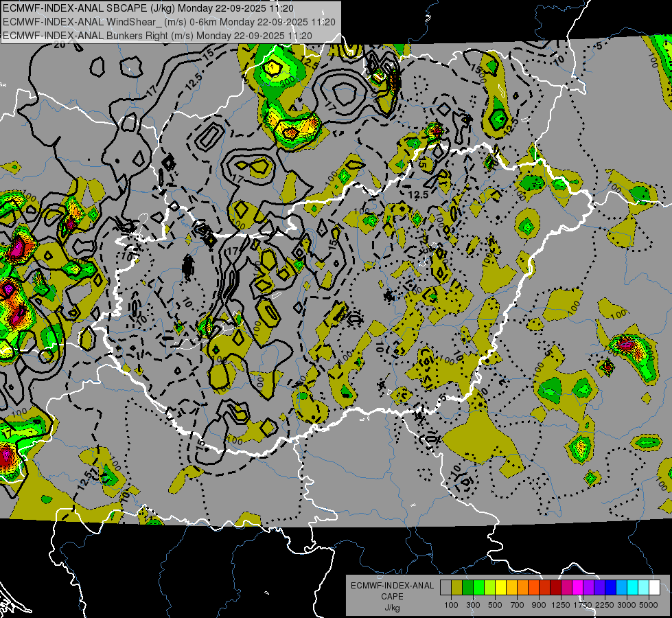Click the 3000 label in legend scale
This screenshot has width=672, height=618.
pos(627,605)
